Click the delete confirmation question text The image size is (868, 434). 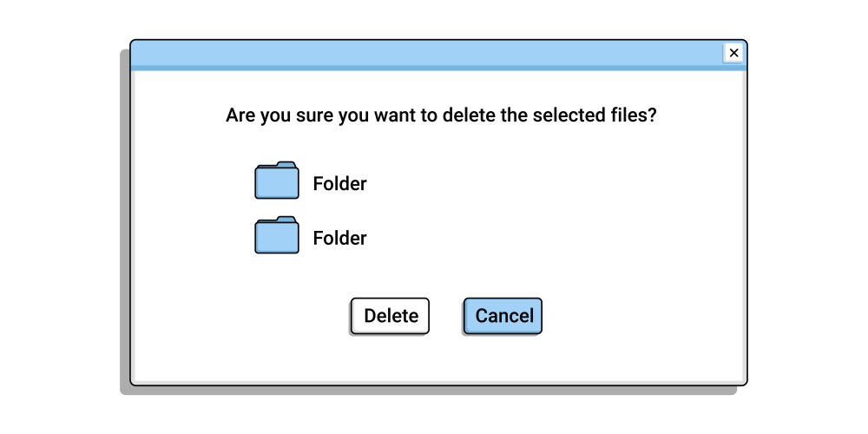(440, 115)
